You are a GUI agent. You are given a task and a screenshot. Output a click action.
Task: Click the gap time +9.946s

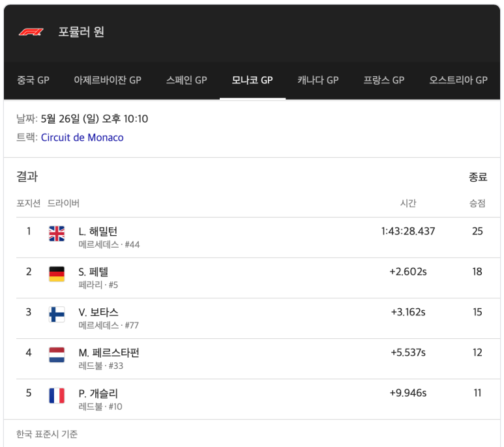coord(408,393)
